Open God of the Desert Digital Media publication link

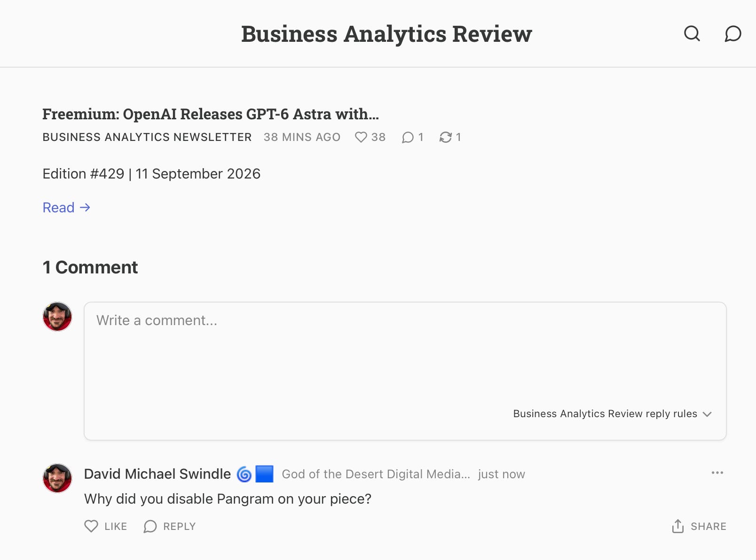tap(376, 474)
